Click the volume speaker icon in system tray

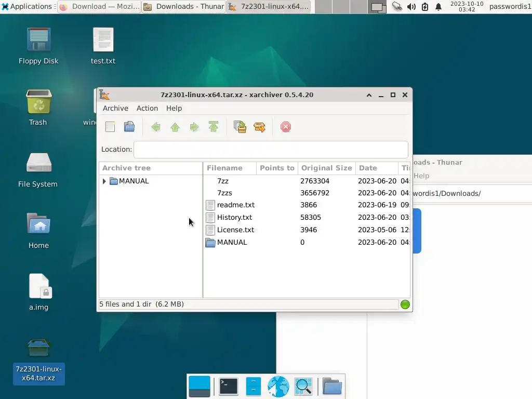[411, 7]
